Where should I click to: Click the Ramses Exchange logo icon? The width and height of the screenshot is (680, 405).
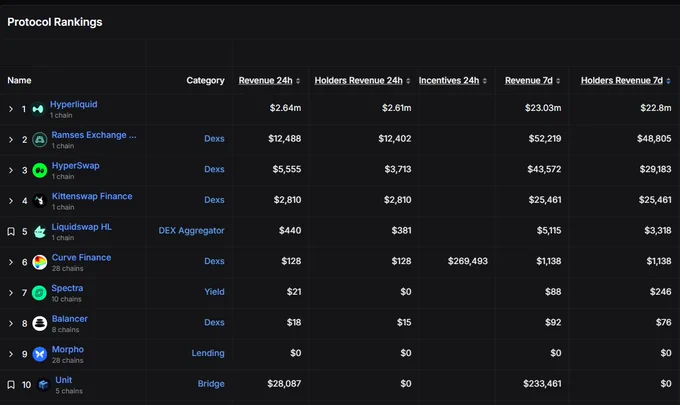coord(39,140)
